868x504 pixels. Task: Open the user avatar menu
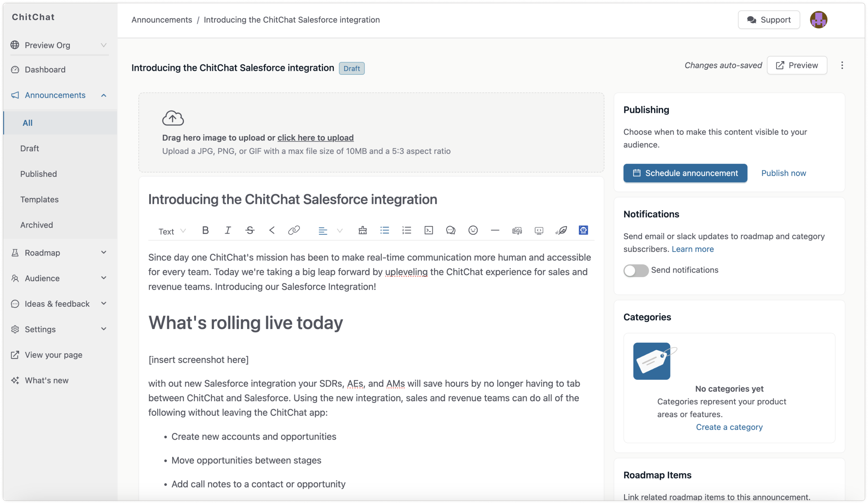[818, 20]
